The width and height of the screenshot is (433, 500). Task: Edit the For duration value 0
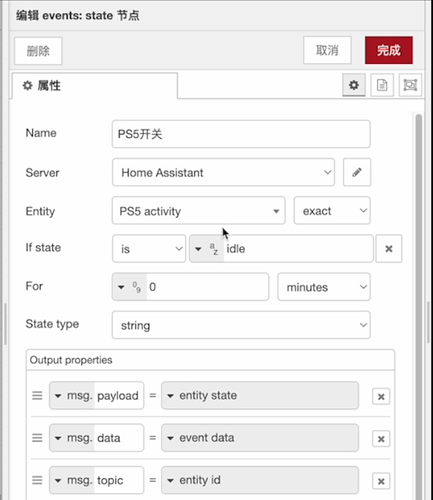207,287
